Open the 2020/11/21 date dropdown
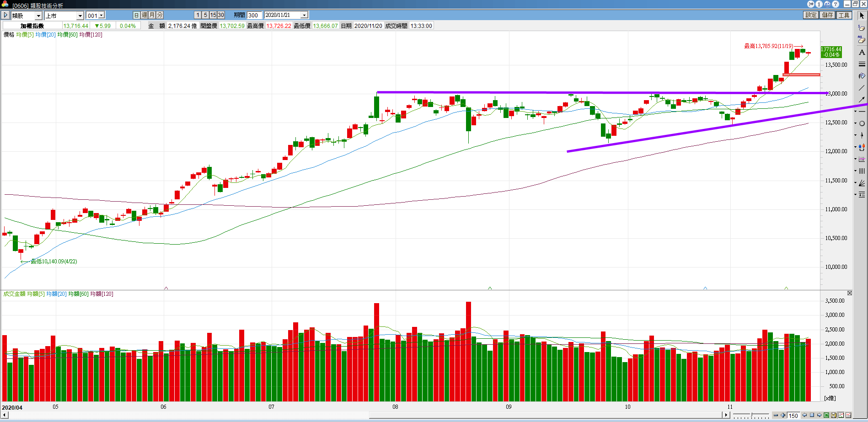 click(x=304, y=15)
